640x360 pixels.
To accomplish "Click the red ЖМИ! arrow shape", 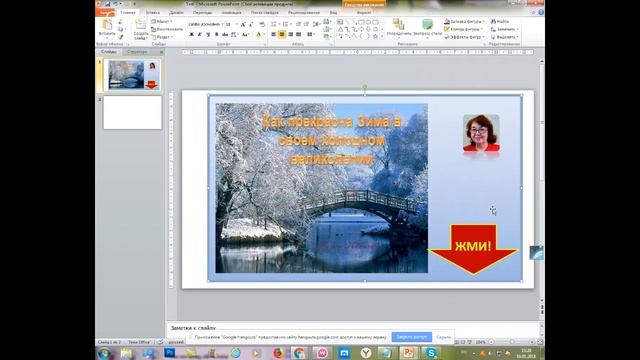I will coord(473,248).
